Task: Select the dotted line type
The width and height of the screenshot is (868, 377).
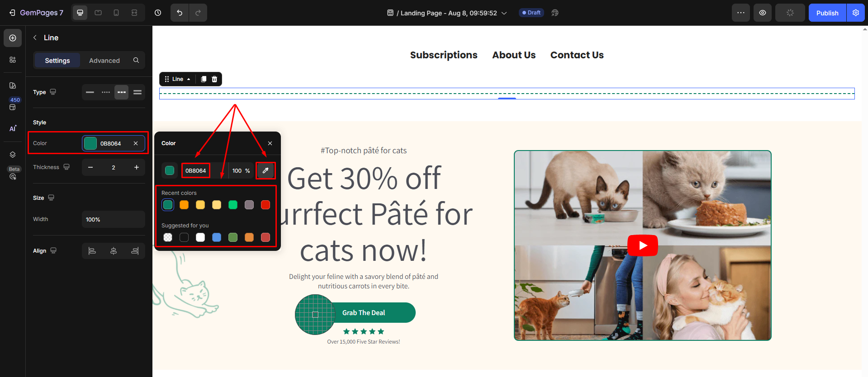Action: [106, 92]
